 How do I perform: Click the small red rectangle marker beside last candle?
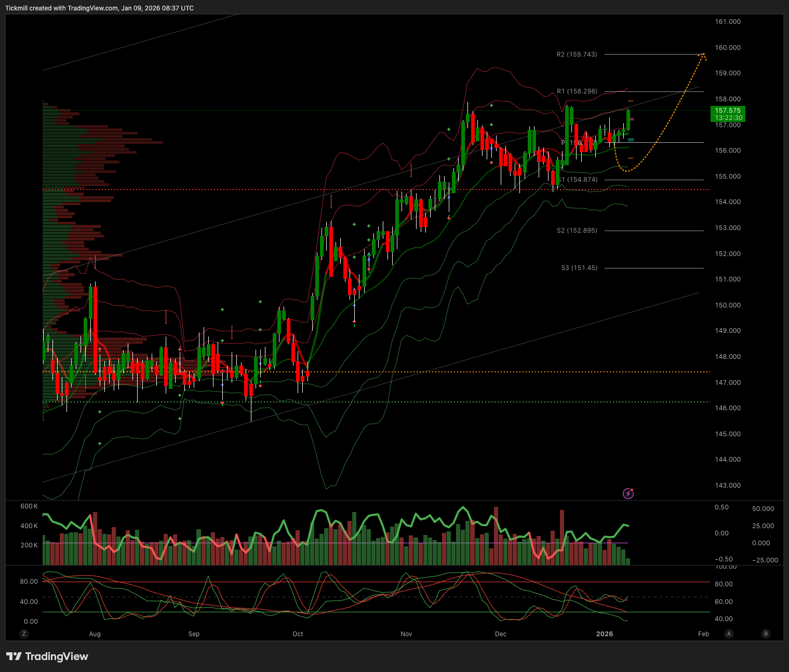point(632,119)
